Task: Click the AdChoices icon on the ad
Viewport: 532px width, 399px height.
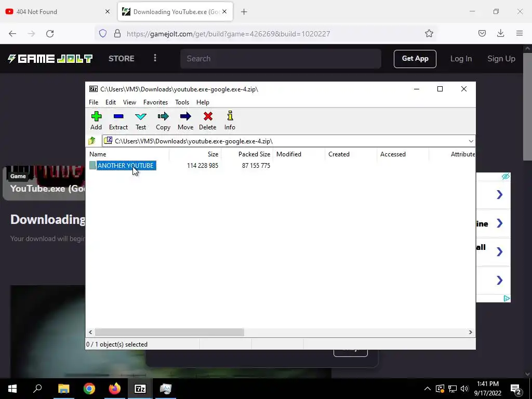Action: 507,299
